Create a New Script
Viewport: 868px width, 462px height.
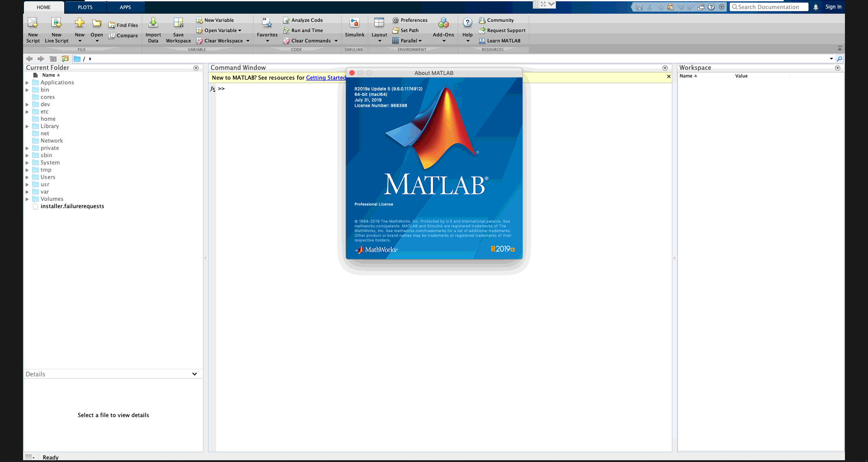pos(33,30)
